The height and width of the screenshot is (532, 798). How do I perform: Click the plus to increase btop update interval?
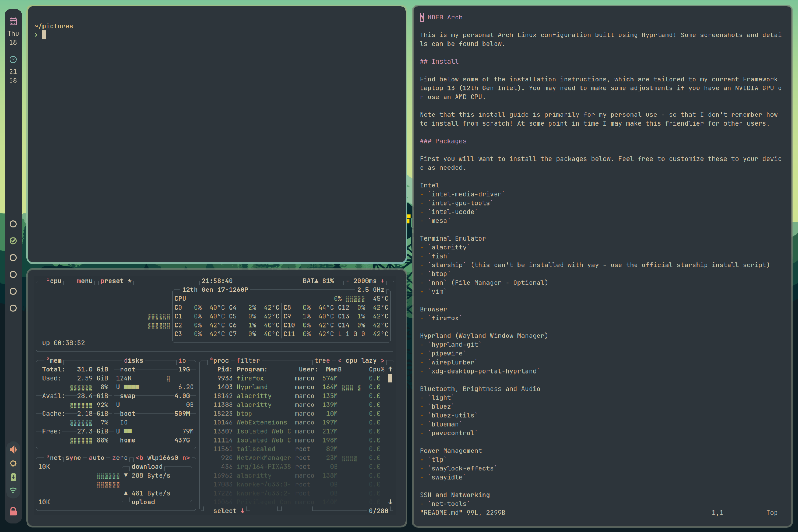point(382,281)
